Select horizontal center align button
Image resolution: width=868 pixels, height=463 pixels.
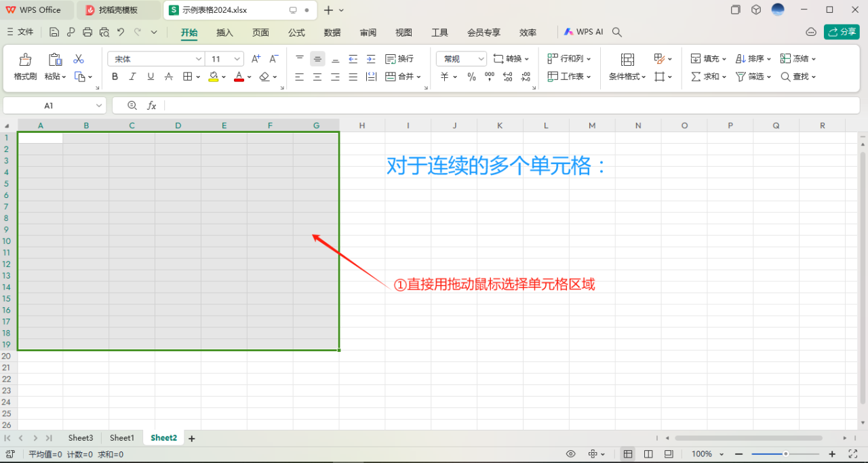pos(317,77)
